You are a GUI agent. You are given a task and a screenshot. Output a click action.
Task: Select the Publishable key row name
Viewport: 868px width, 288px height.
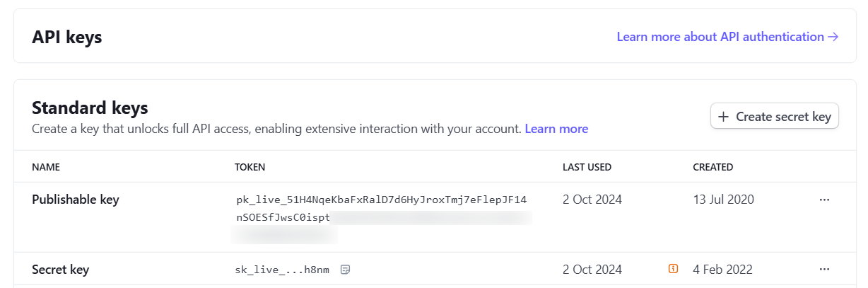pos(76,200)
